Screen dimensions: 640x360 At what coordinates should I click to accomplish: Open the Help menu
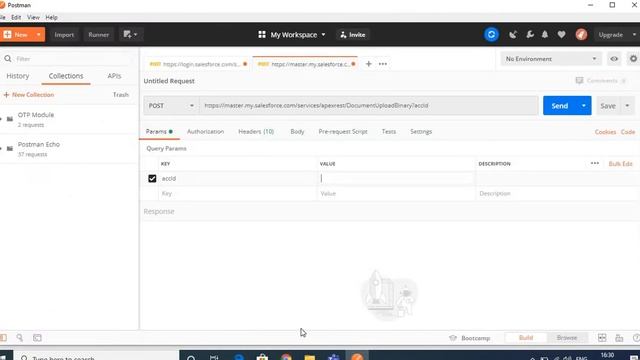(x=51, y=17)
